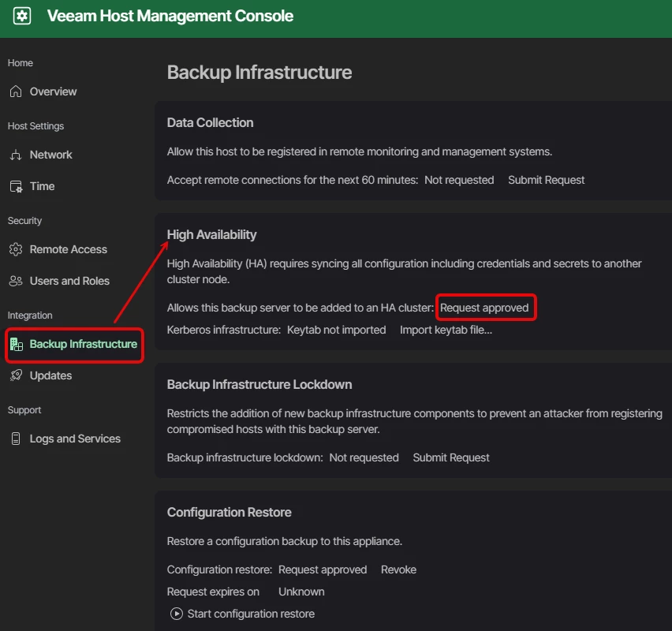The width and height of the screenshot is (672, 631).
Task: Click the Backup Infrastructure building icon
Action: tap(17, 344)
